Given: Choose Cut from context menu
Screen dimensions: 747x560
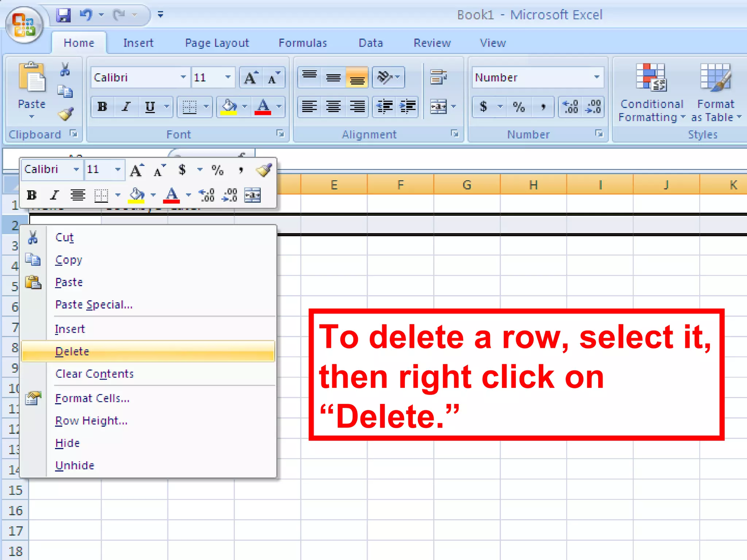Looking at the screenshot, I should [x=148, y=237].
